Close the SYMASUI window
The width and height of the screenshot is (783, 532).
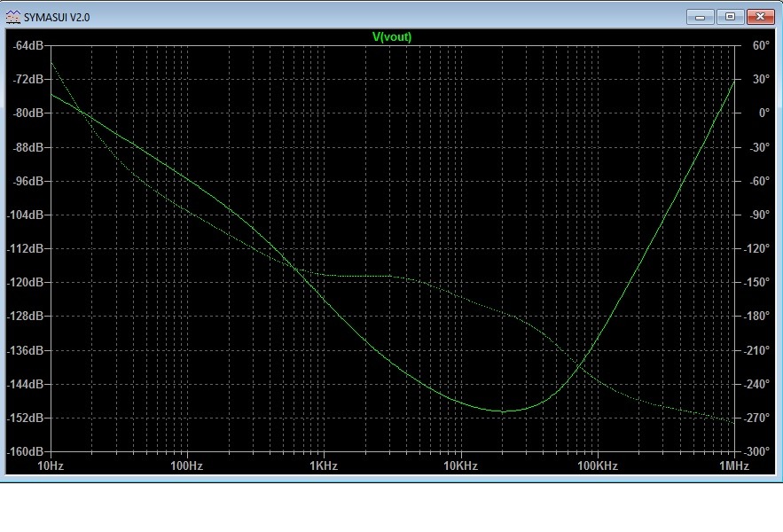pos(760,17)
